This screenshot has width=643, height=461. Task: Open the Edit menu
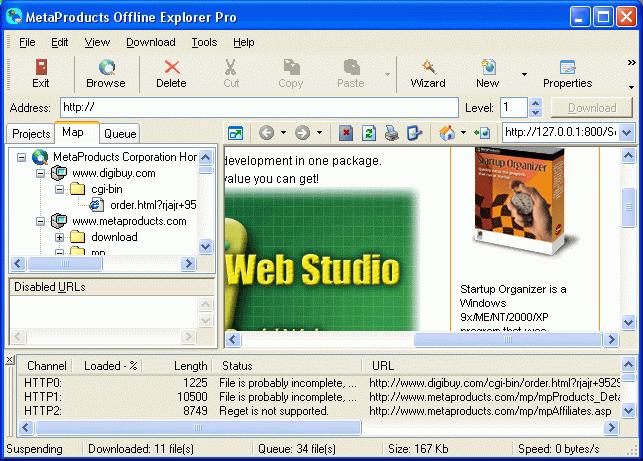59,42
